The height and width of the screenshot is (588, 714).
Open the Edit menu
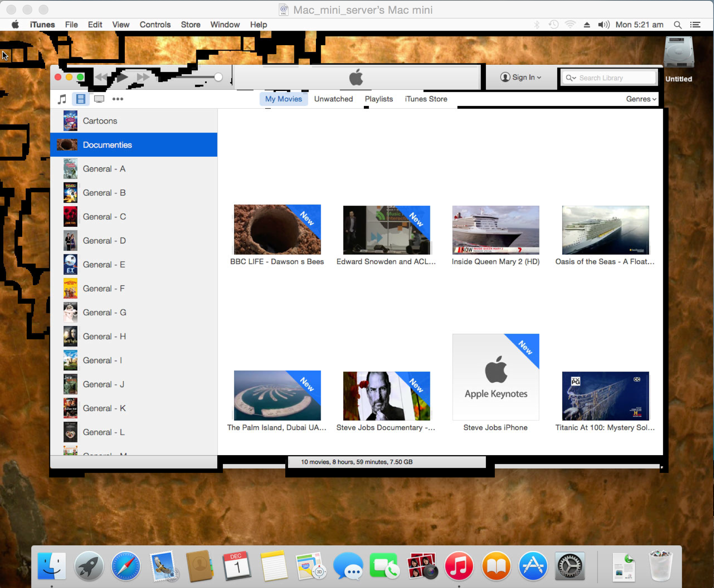95,25
